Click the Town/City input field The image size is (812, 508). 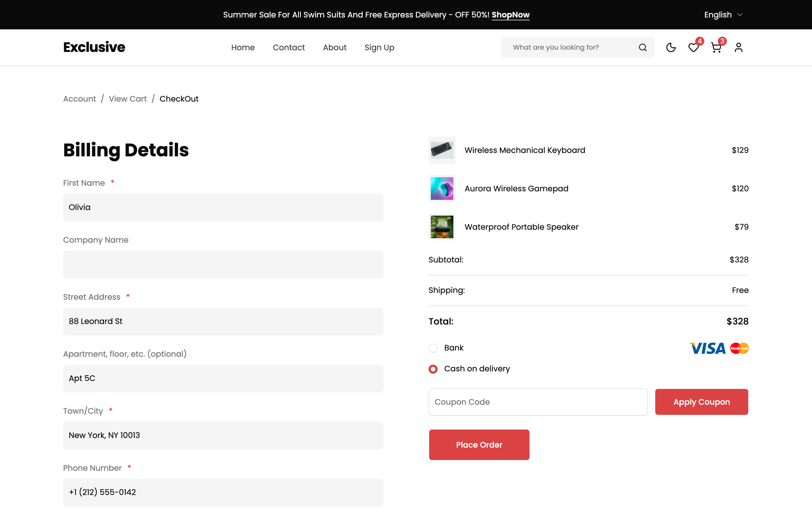223,435
